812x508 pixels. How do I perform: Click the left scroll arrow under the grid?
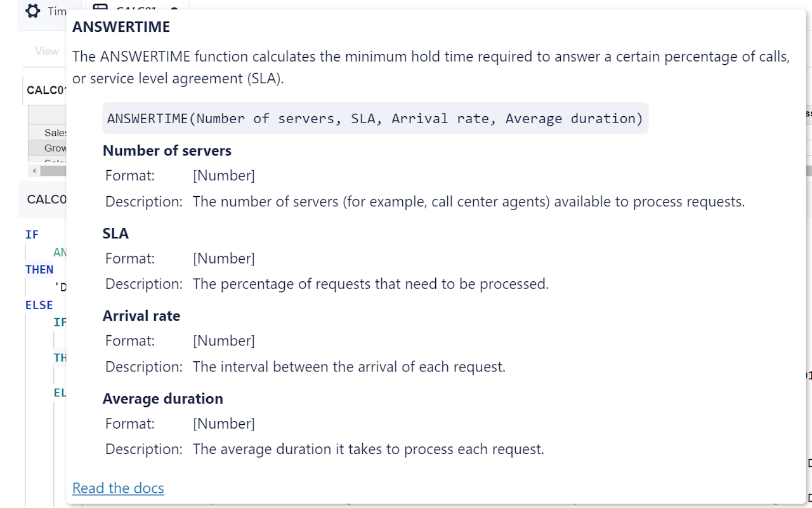34,170
